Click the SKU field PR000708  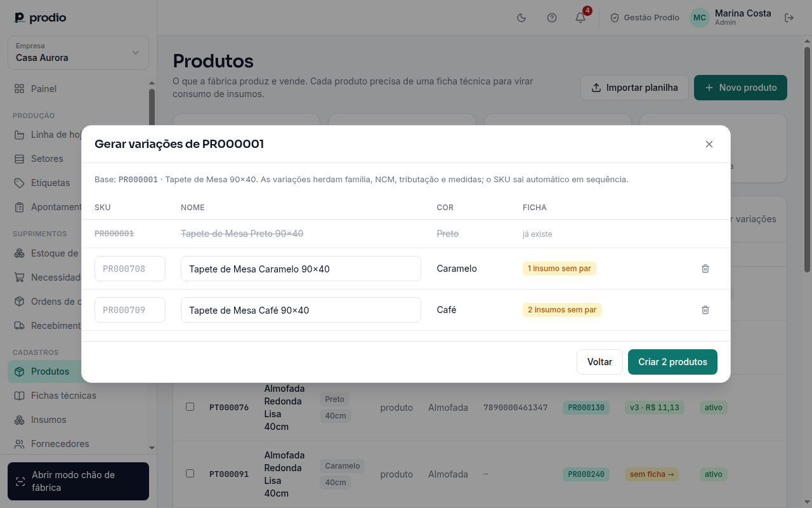click(x=130, y=269)
